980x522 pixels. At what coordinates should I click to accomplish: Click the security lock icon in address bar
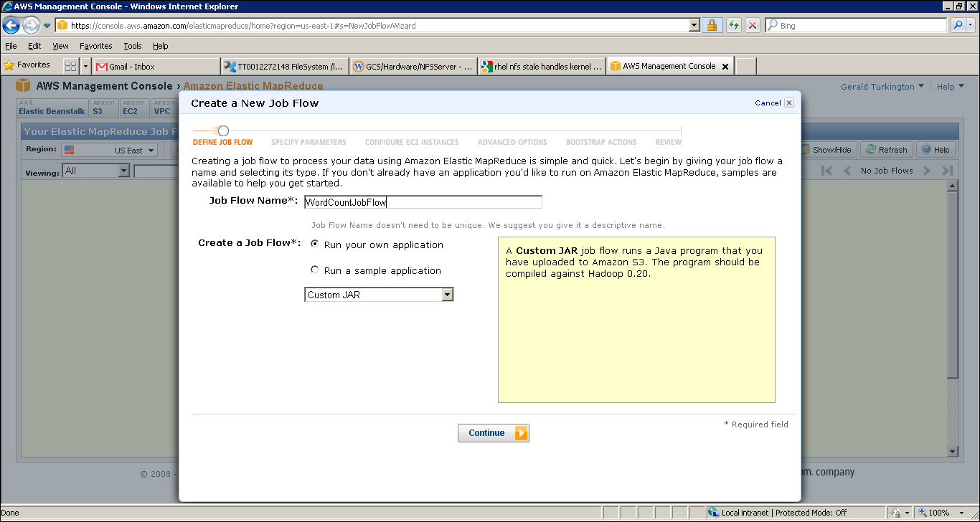pos(712,25)
